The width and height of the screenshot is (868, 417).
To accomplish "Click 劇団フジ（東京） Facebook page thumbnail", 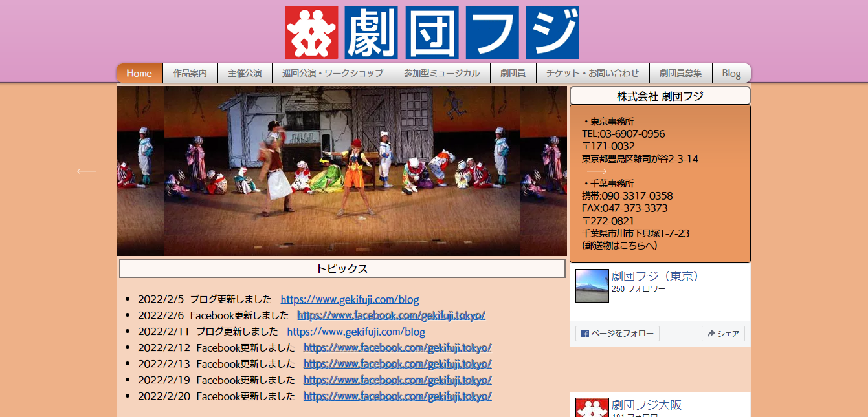I will pyautogui.click(x=592, y=286).
